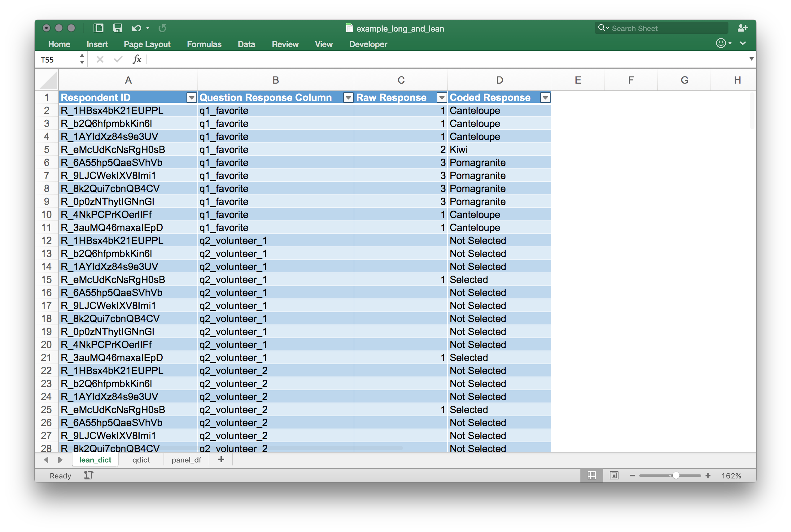Collapse the ribbon with the chevron
The image size is (791, 532).
point(742,43)
